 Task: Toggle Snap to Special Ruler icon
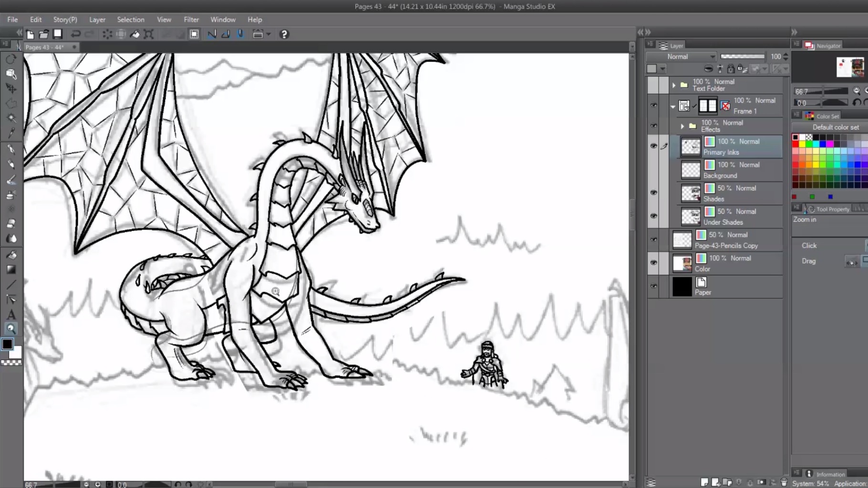226,34
